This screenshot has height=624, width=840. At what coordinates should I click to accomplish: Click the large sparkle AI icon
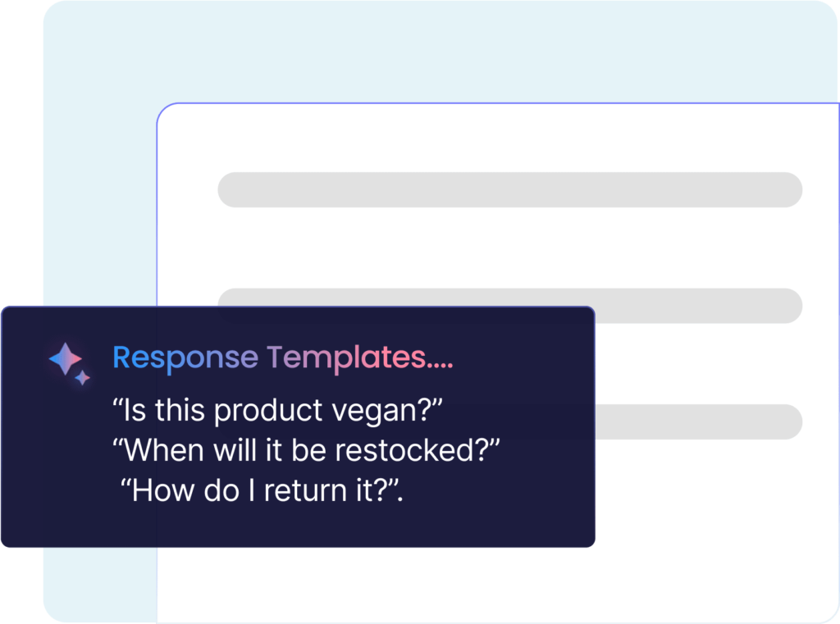pos(65,359)
